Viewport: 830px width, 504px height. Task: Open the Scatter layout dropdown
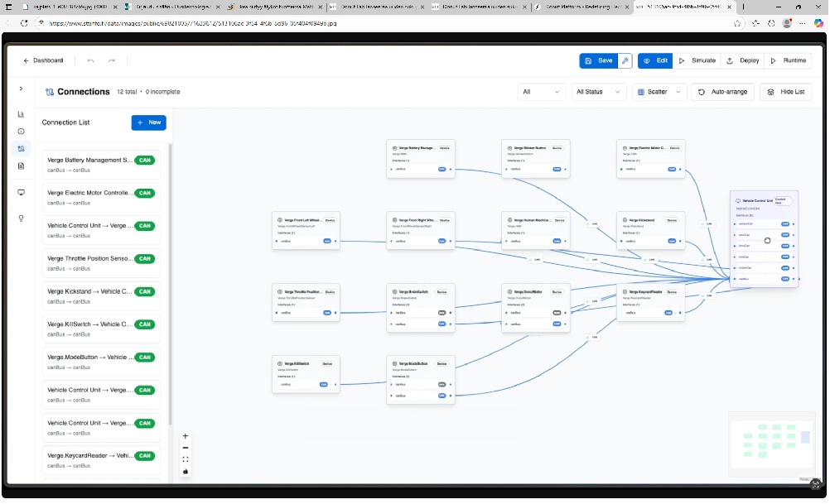click(659, 92)
